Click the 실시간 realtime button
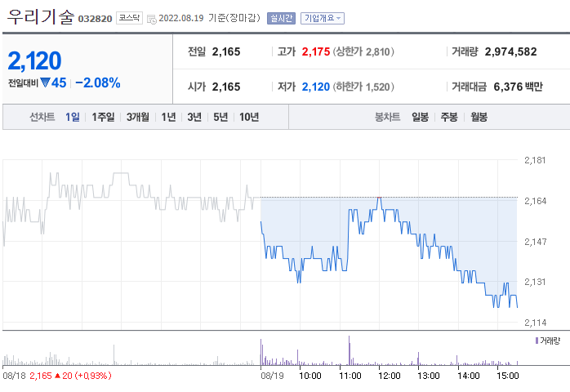This screenshot has height=392, width=570. point(281,18)
